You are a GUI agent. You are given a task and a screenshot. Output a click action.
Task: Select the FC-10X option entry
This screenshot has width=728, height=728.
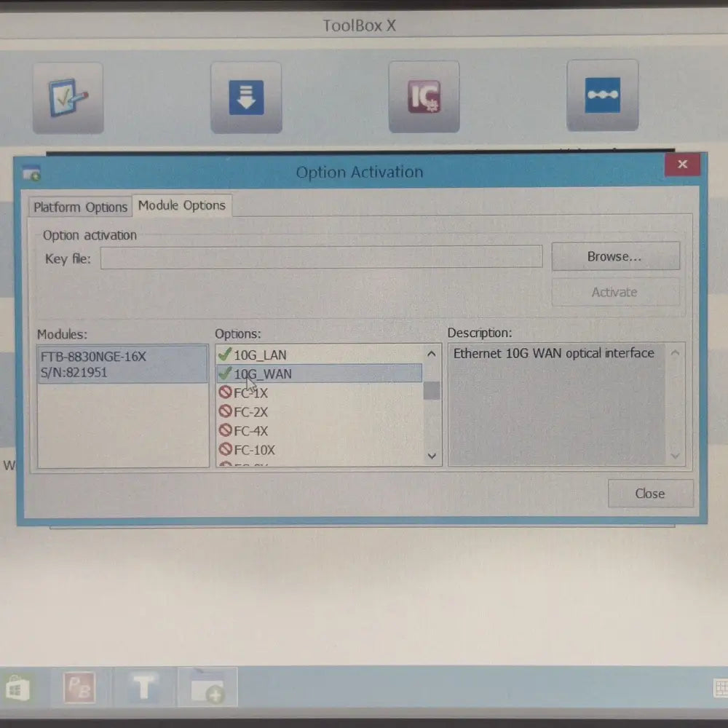click(x=254, y=450)
